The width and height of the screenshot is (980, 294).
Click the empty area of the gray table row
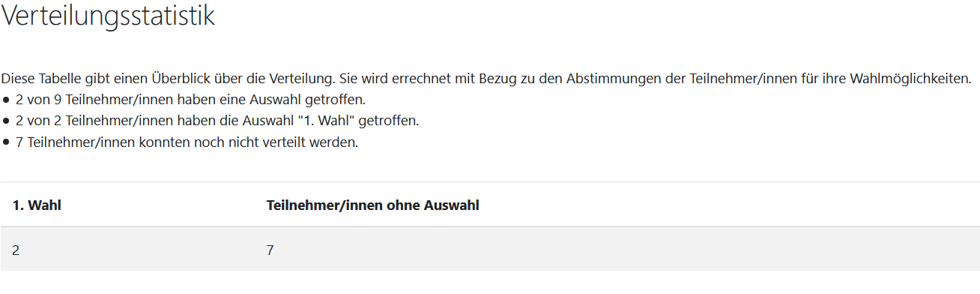coord(622,250)
